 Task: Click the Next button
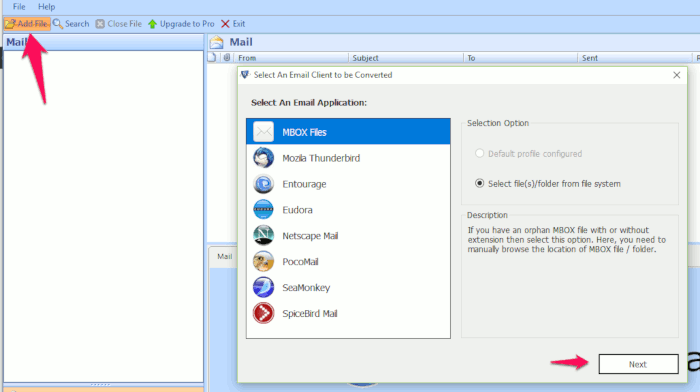pyautogui.click(x=638, y=364)
